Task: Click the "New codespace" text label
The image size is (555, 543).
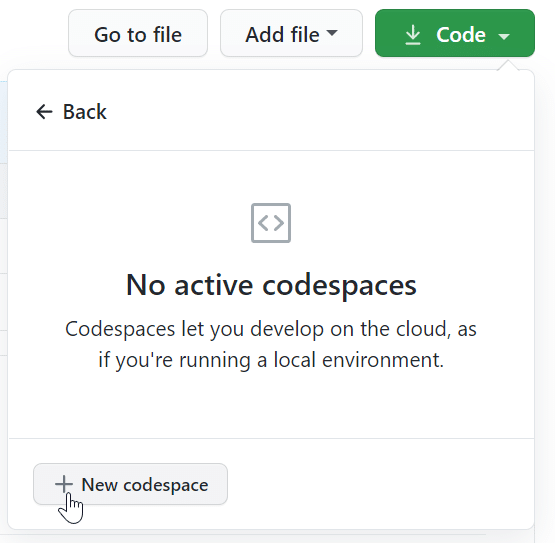Action: [x=145, y=485]
